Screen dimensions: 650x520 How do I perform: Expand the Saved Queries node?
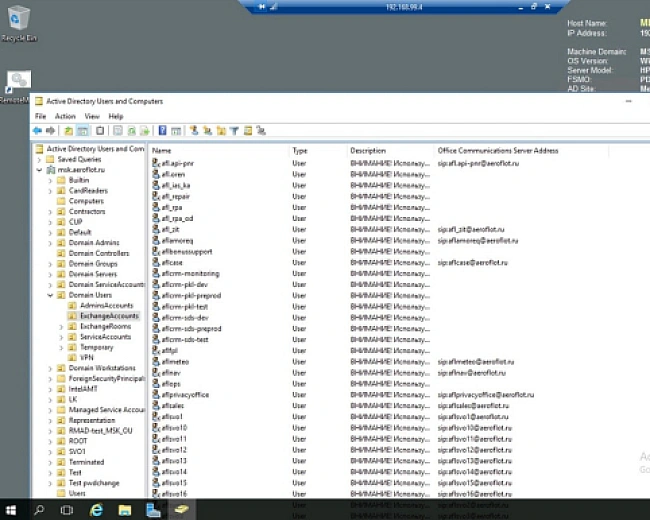39,160
